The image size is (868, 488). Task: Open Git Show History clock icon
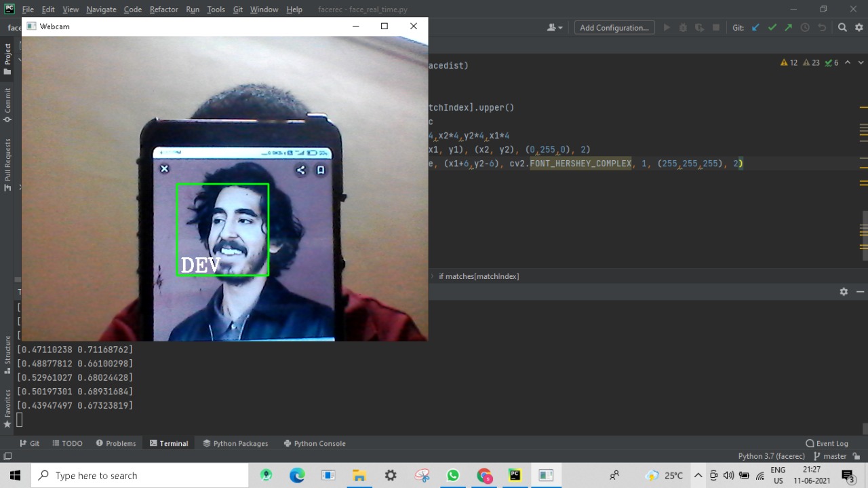(x=805, y=28)
